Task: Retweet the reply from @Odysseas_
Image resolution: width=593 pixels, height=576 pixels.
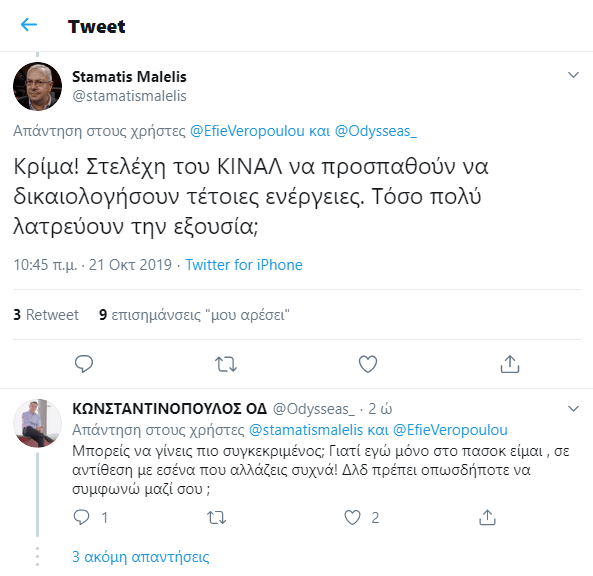Action: [x=216, y=517]
